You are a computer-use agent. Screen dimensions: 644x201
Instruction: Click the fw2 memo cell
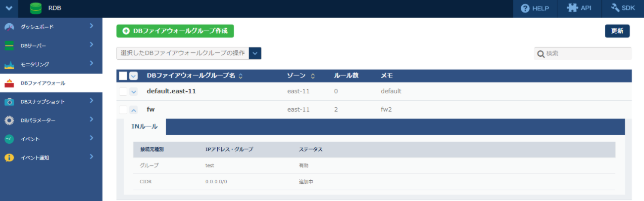click(x=386, y=110)
